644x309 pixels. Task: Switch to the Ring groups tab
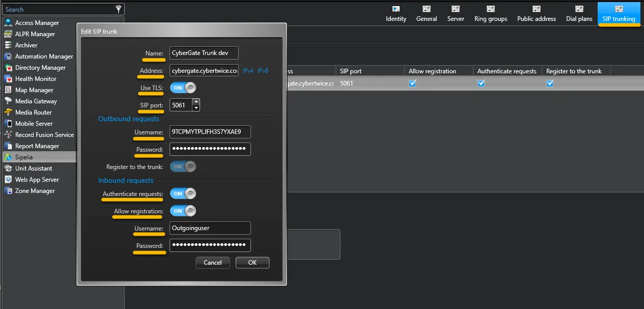[491, 14]
